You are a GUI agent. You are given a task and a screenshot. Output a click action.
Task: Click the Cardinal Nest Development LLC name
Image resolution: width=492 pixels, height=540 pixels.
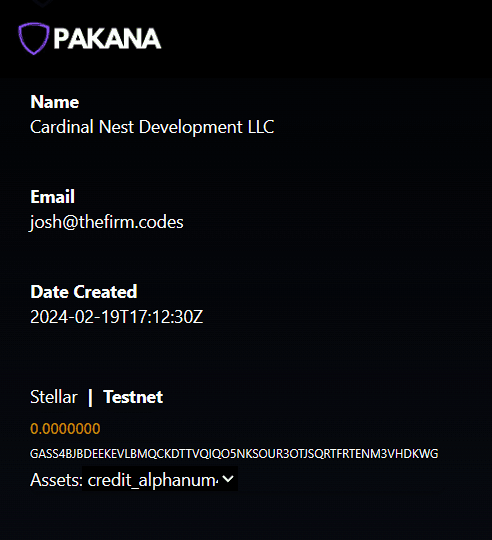(x=152, y=127)
